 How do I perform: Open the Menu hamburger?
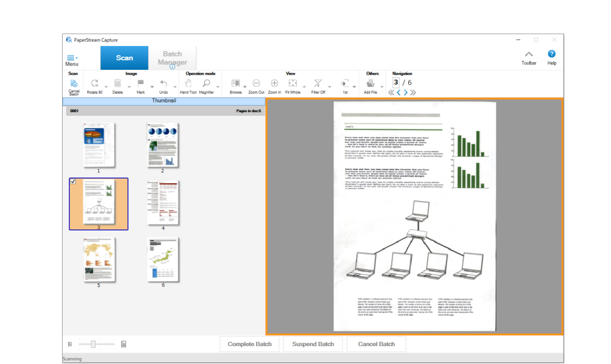(x=71, y=58)
